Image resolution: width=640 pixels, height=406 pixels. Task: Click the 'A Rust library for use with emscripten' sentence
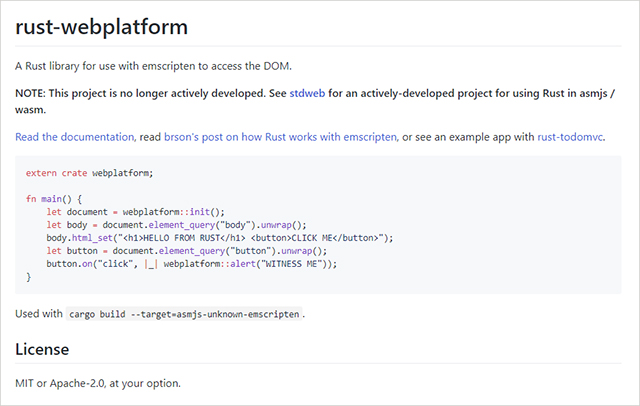coord(153,66)
